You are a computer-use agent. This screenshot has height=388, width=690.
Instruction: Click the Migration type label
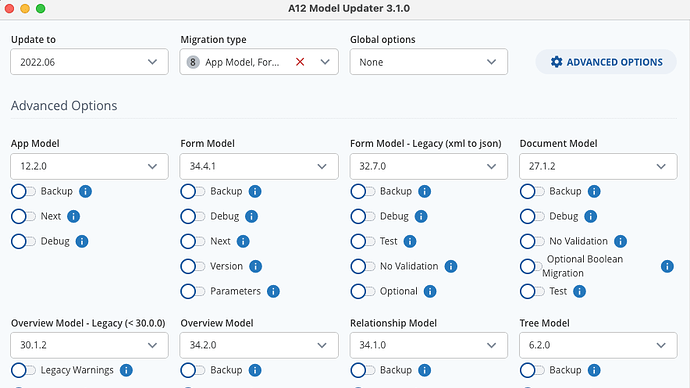[x=213, y=40]
